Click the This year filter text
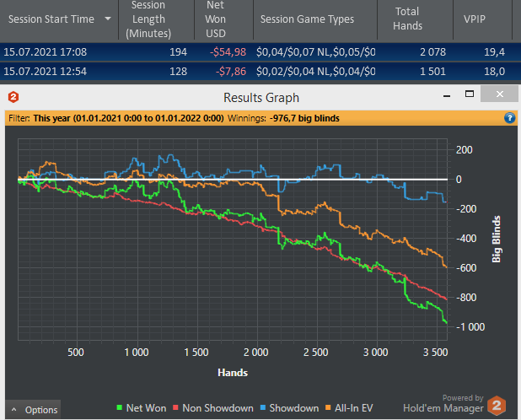 pos(128,118)
